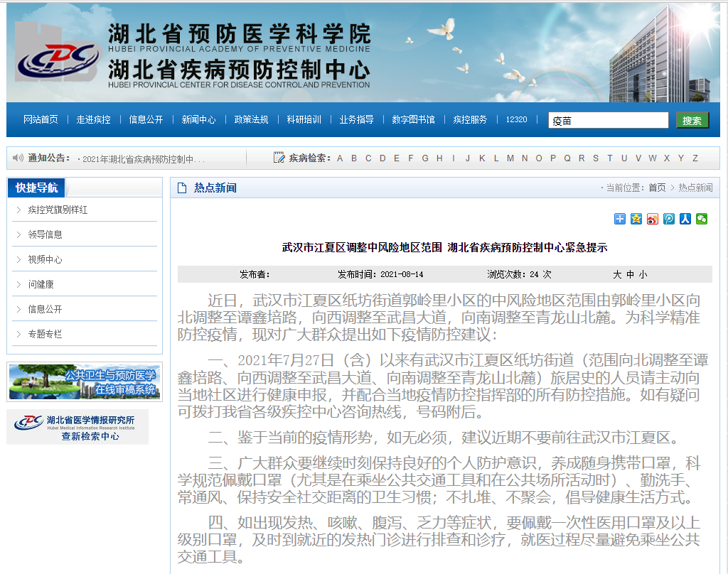Expand the 问健康 arrow in sidebar

(18, 284)
